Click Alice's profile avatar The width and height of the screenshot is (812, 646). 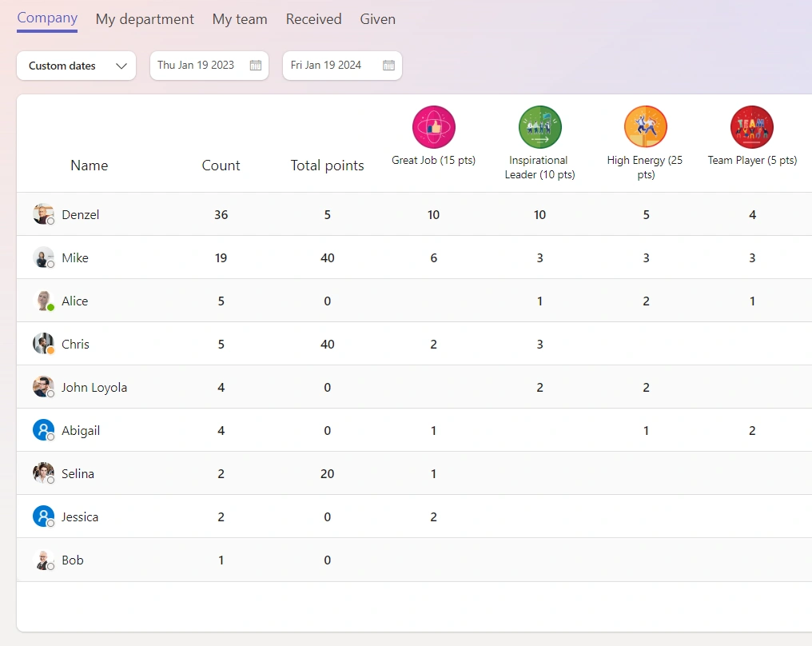(43, 301)
